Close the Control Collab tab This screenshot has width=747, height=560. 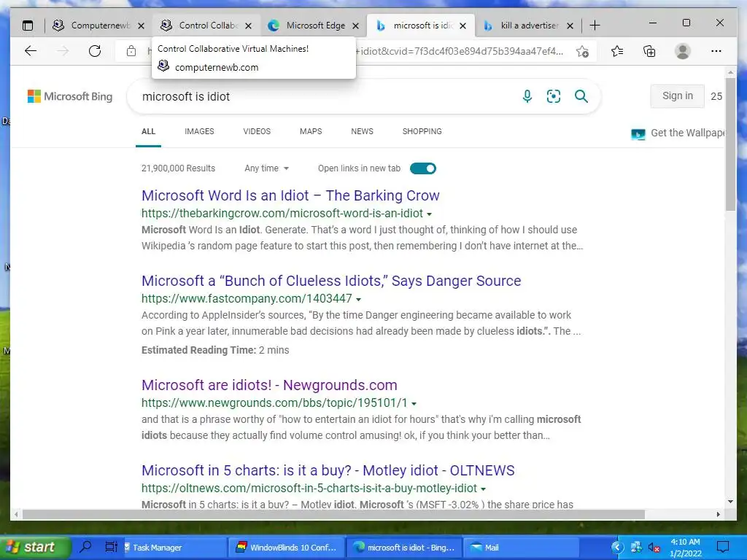(248, 26)
